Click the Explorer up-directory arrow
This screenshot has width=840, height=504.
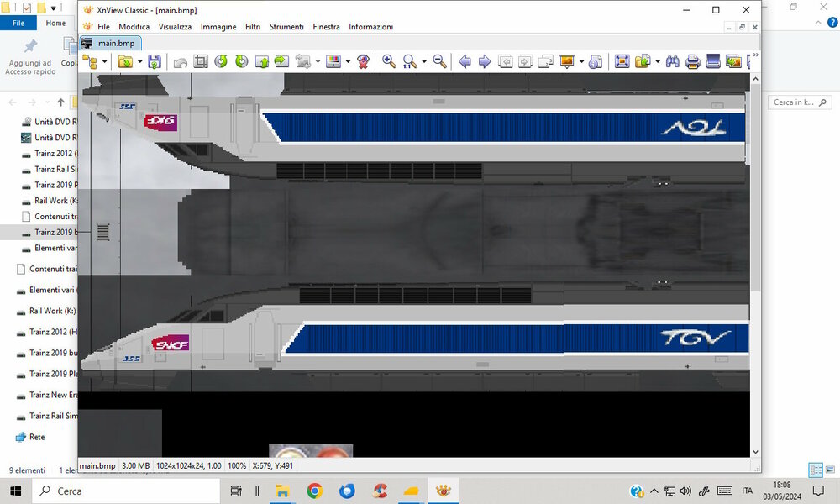(x=61, y=102)
